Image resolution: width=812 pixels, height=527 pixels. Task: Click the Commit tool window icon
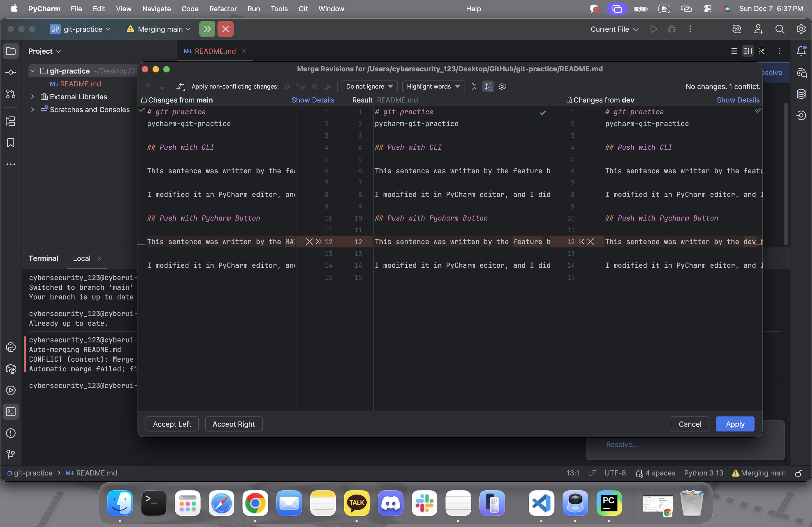coord(10,73)
